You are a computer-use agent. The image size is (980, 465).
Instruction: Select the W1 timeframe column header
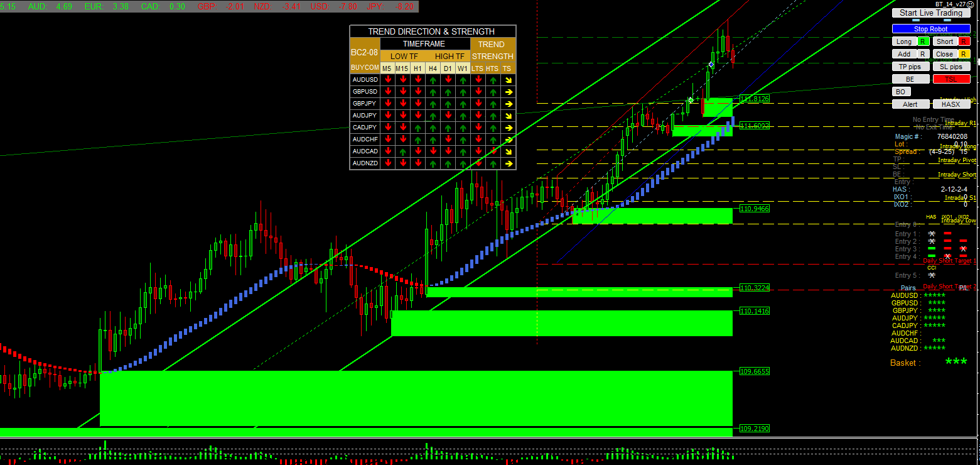pos(463,68)
